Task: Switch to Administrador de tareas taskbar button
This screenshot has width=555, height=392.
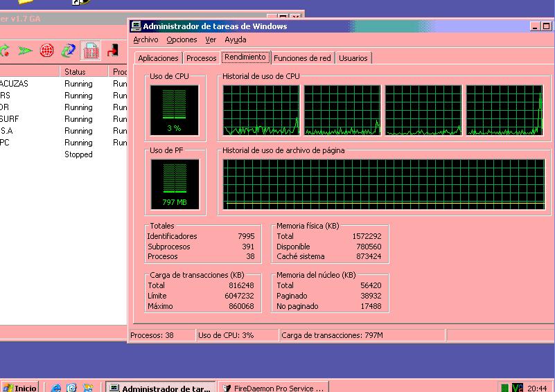Action: coord(160,388)
